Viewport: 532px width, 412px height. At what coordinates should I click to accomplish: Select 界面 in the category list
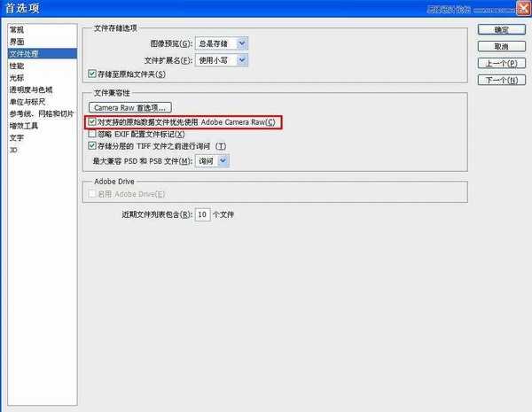(x=18, y=42)
